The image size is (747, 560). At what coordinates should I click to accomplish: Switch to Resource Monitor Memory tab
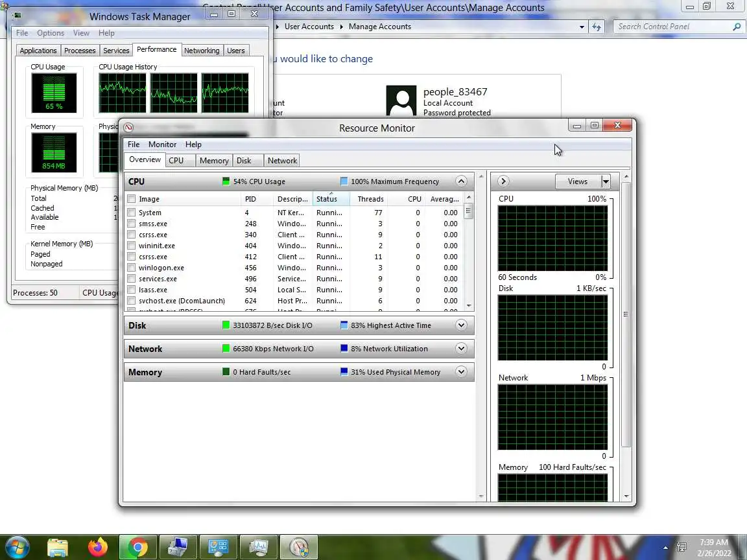(x=215, y=161)
